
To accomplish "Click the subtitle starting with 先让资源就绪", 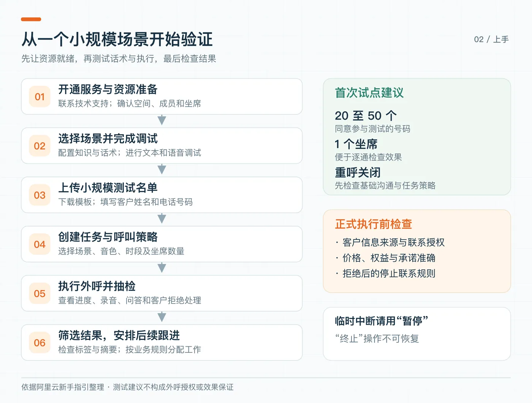I will point(119,58).
